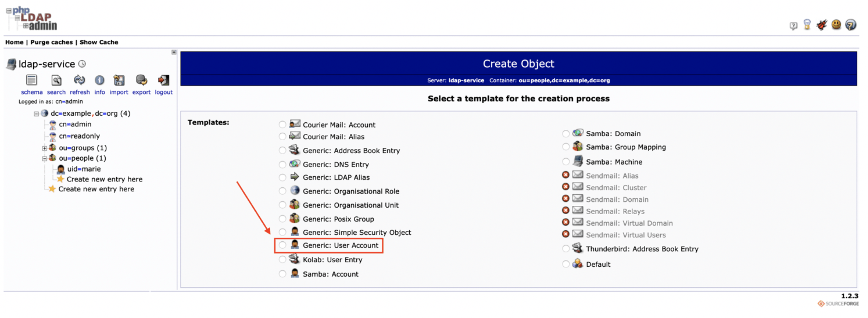Open the uid=marie entry
Screen dimensions: 868x318
pos(84,169)
